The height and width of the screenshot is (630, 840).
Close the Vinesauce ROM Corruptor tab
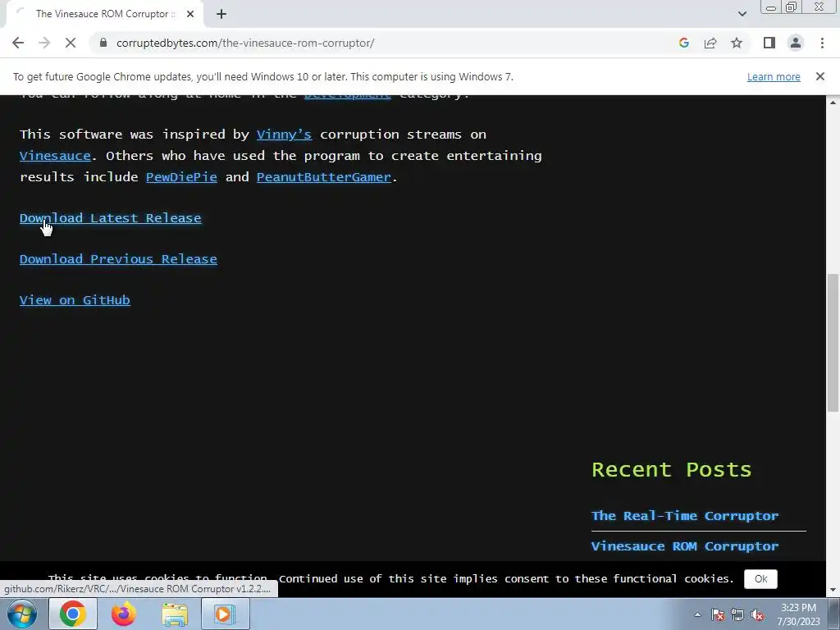pos(190,14)
